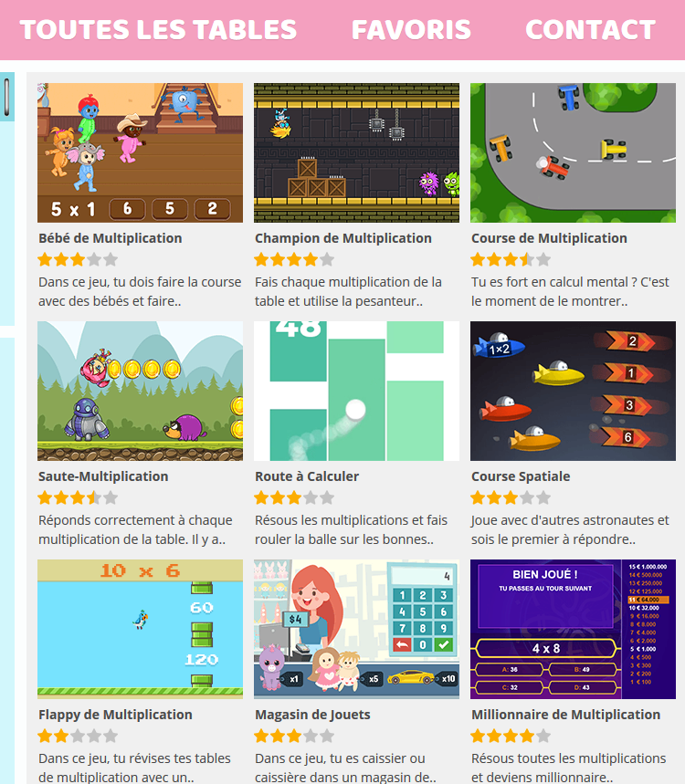Viewport: 685px width, 784px height.
Task: Rate Bébé de Multiplication five stars
Action: [x=111, y=259]
